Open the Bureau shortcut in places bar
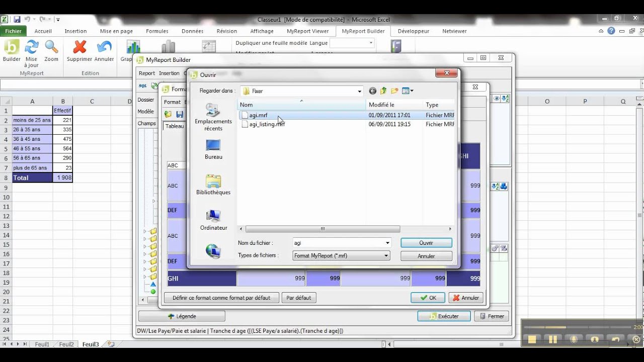Viewport: 644px width, 362px height. point(213,149)
